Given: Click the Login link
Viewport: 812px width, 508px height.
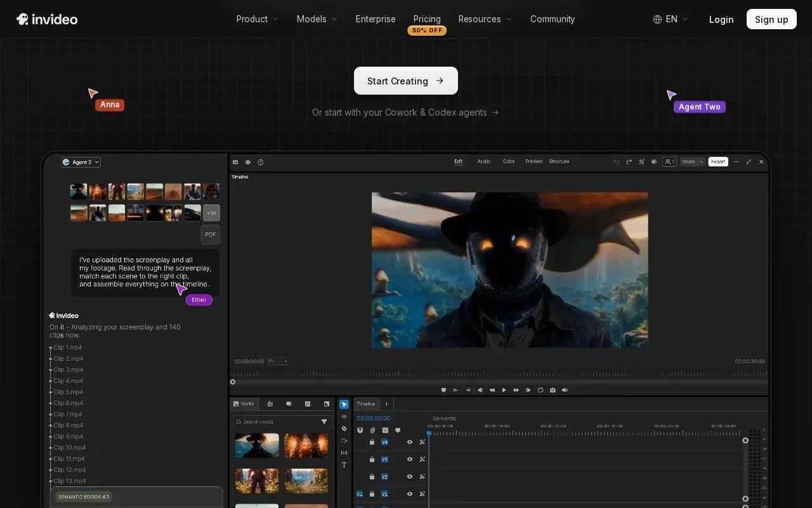Looking at the screenshot, I should tap(721, 19).
